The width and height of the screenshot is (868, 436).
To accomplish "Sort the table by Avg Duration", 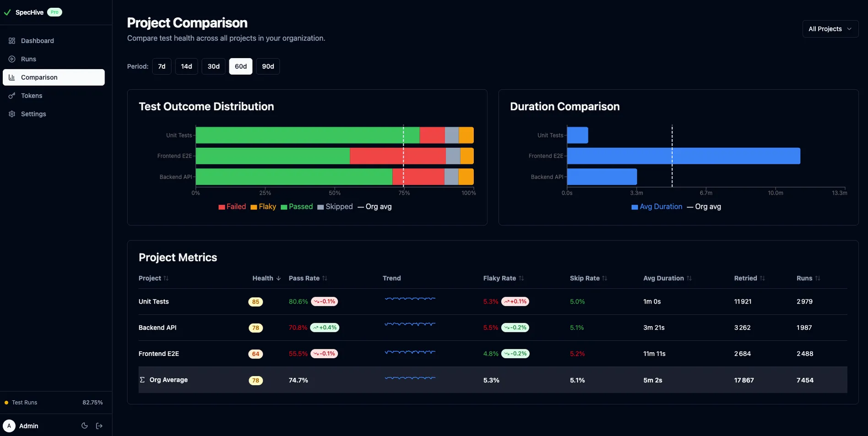I will pos(667,278).
